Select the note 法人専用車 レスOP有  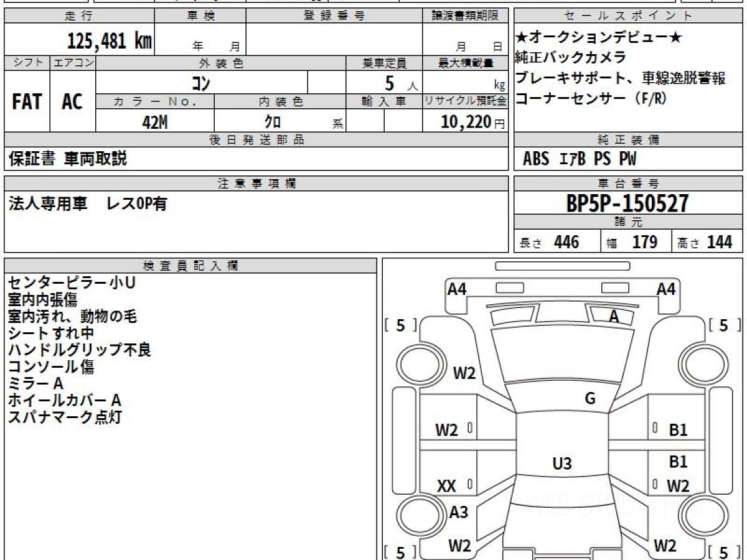87,203
